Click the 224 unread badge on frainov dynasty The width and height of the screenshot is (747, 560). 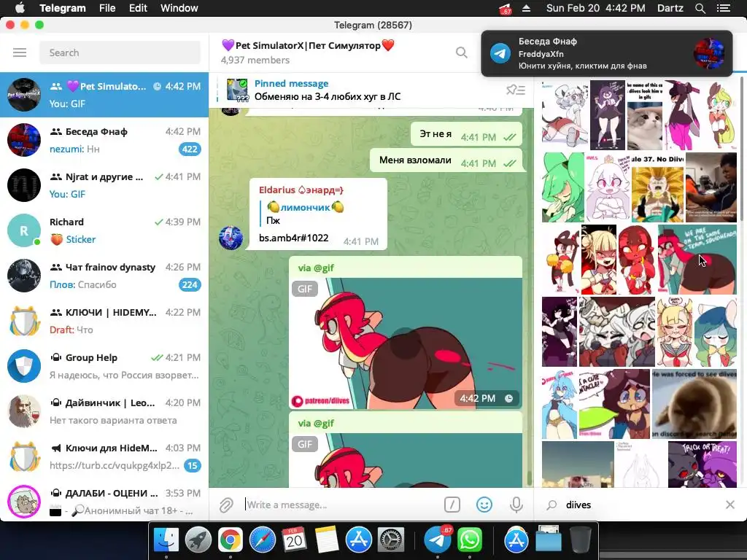pyautogui.click(x=190, y=285)
